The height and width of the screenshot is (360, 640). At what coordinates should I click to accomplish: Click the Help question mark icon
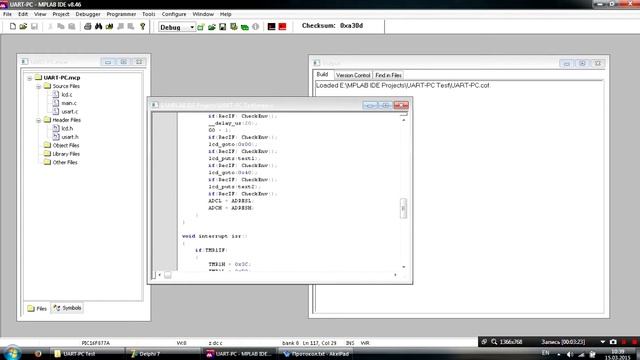click(x=142, y=27)
